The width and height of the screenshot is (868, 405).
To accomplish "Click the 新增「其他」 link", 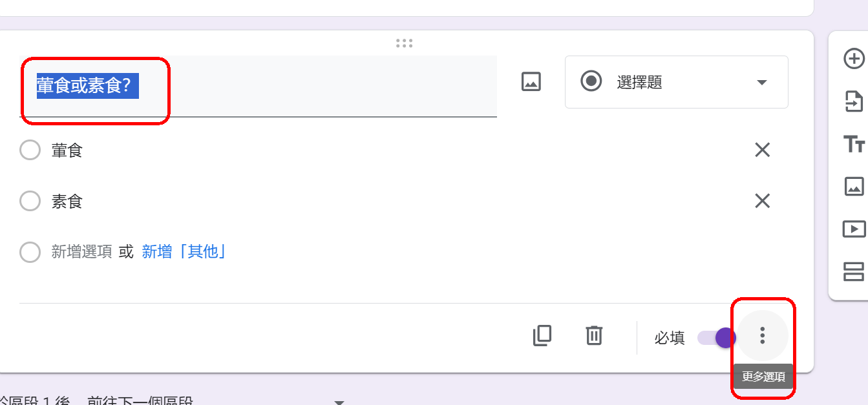I will point(184,252).
